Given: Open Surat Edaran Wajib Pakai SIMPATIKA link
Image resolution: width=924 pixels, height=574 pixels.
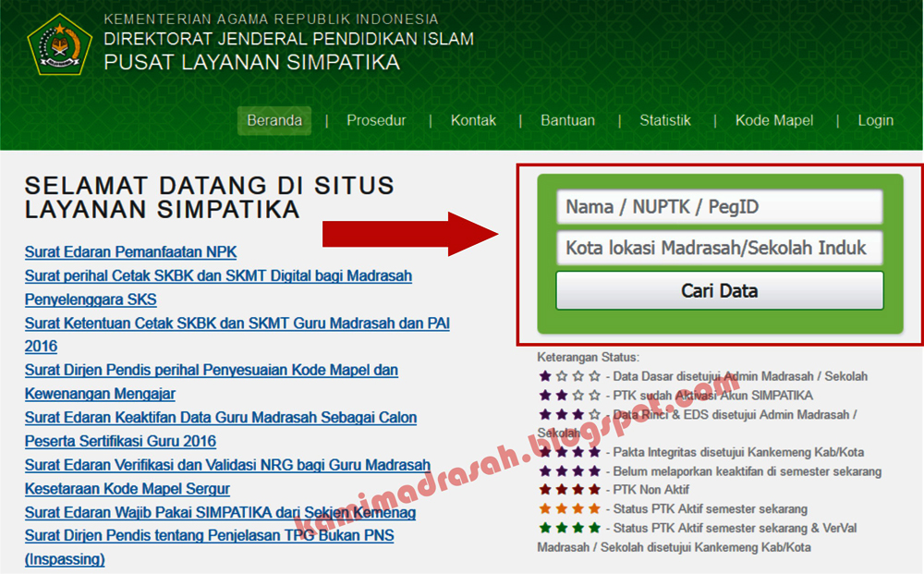Looking at the screenshot, I should coord(220,512).
